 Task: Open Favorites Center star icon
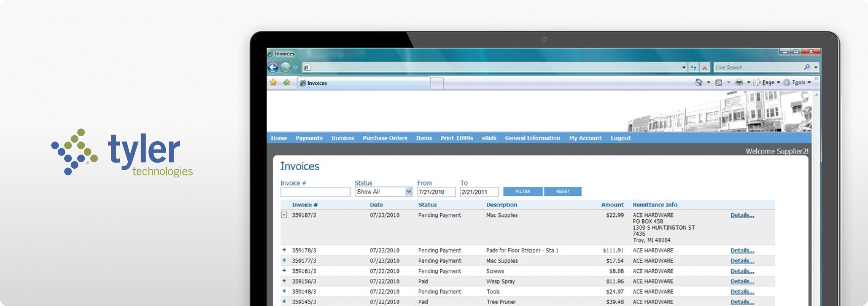click(273, 83)
